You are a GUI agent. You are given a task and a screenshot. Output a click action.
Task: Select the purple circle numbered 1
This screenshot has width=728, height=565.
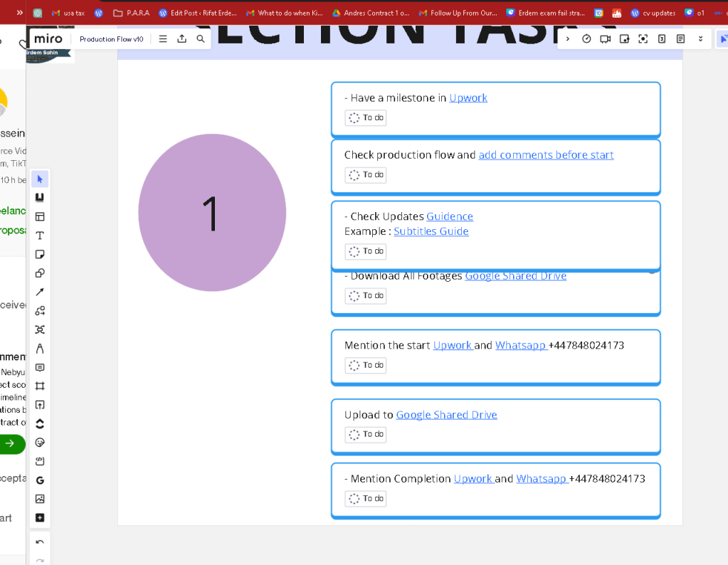(x=212, y=213)
